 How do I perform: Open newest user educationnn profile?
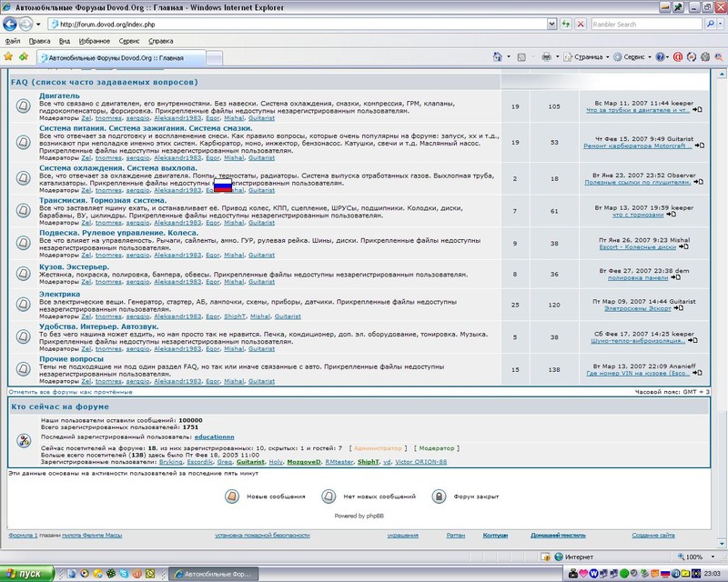[x=214, y=436]
